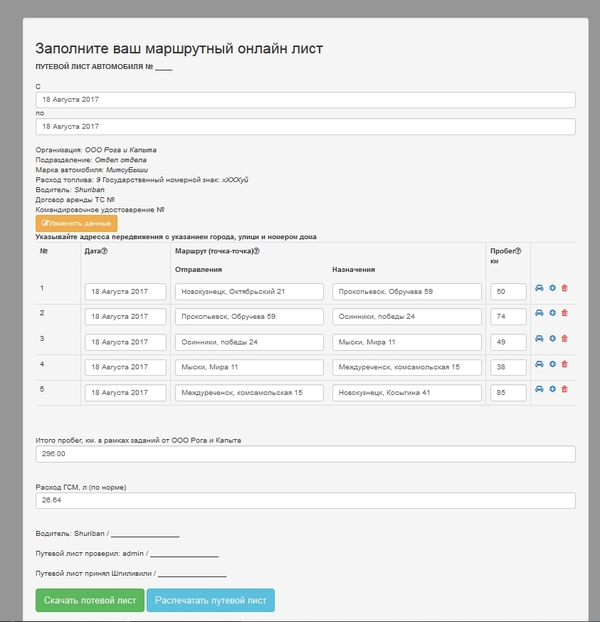Viewport: 600px width, 622px height.
Task: Delete row 3 with the trash icon
Action: click(x=564, y=338)
